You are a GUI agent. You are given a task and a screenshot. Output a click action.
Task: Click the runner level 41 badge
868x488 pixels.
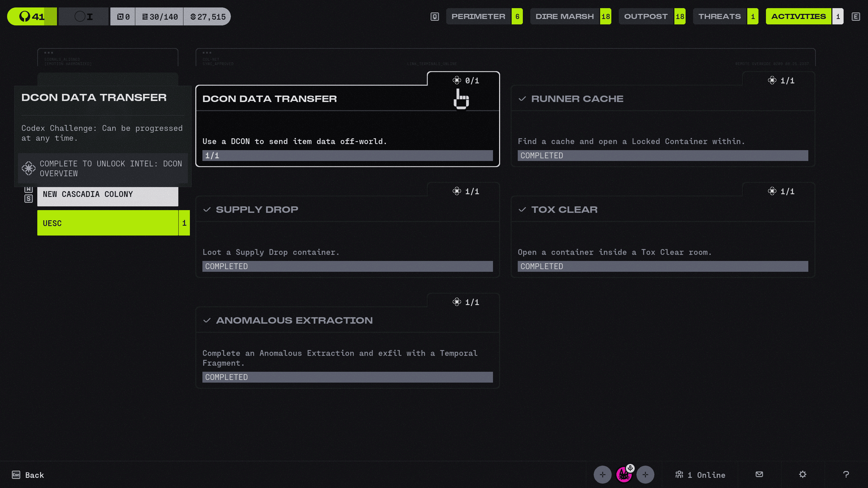32,17
